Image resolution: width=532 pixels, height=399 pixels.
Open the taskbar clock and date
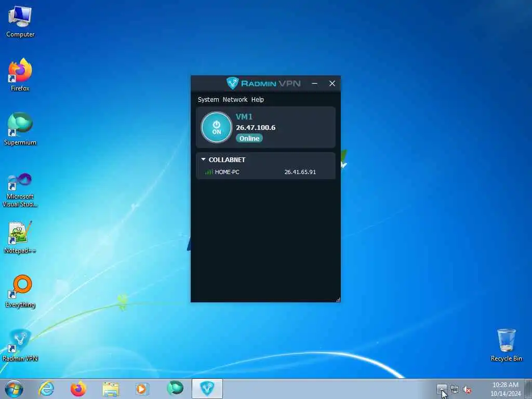coord(505,389)
